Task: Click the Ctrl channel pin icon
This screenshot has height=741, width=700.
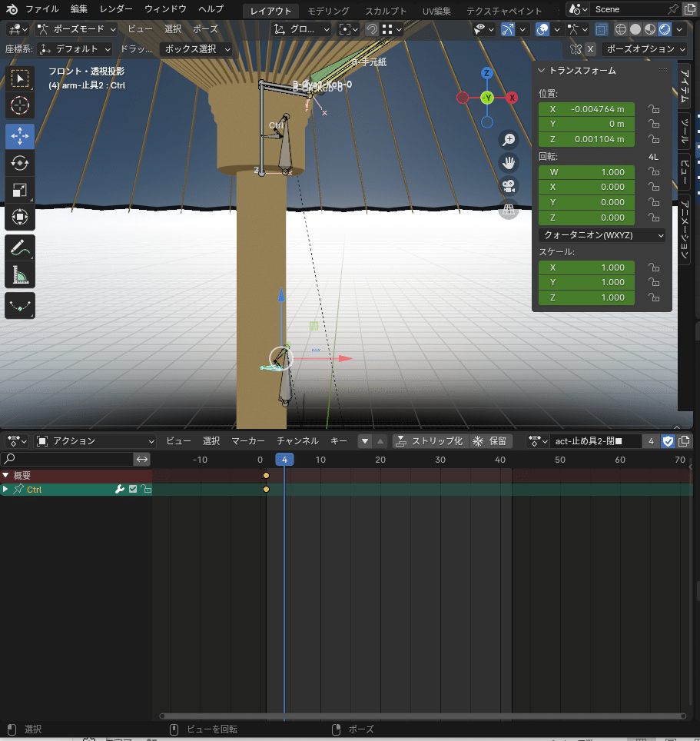Action: coord(18,489)
